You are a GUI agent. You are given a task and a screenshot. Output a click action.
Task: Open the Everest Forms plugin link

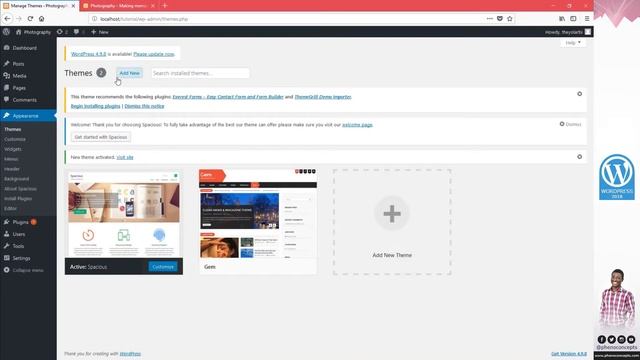(228, 97)
